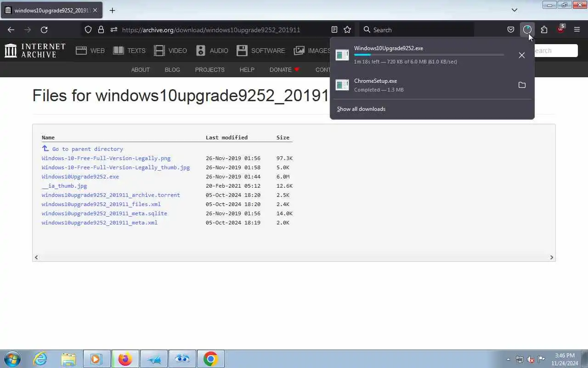588x368 pixels.
Task: Open volume icon in system tray
Action: 531,359
